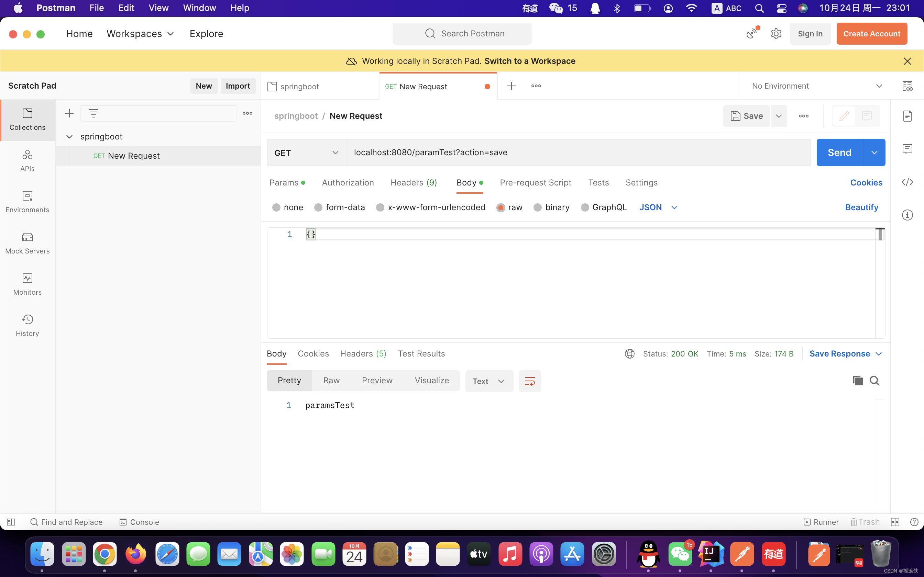Switch to the Authorization tab
The image size is (924, 577).
348,182
